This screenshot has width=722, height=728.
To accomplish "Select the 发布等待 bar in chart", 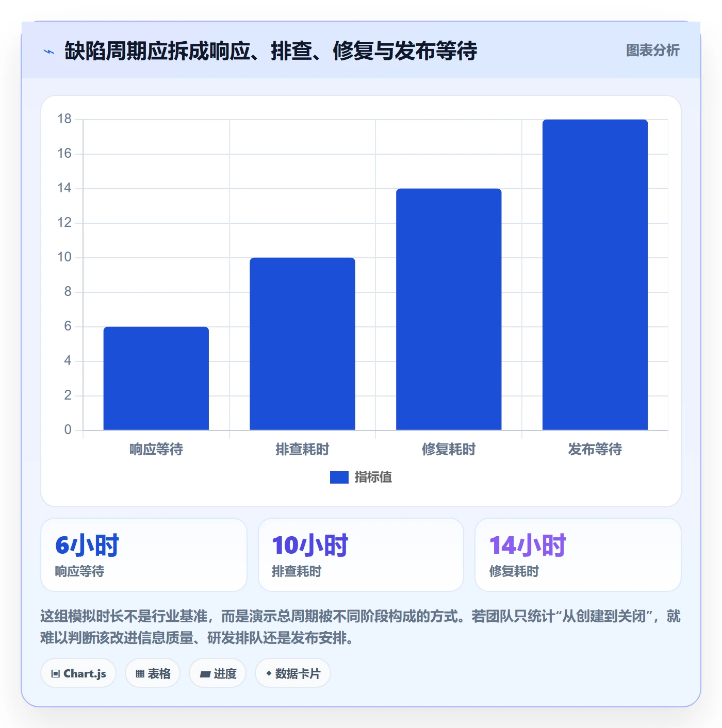I will coord(595,275).
